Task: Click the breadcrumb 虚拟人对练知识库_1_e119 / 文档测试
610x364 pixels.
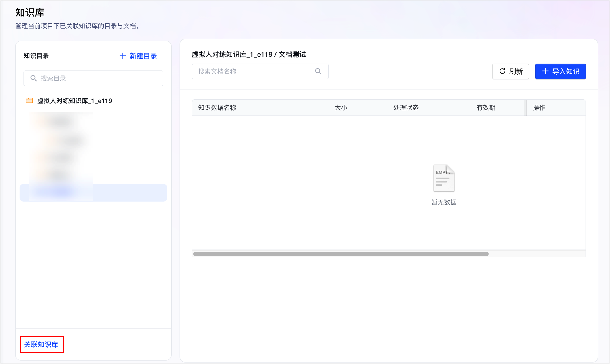Action: (249, 54)
